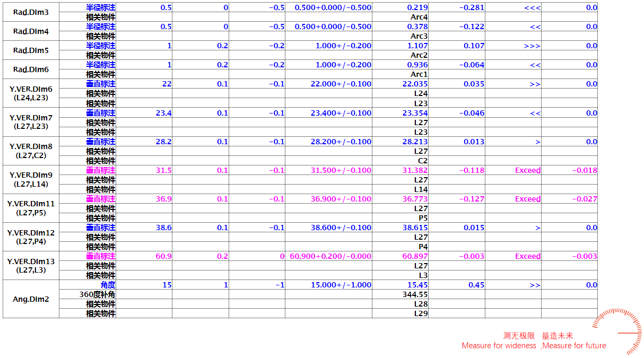Select related object L29
The image size is (644, 358).
(421, 313)
